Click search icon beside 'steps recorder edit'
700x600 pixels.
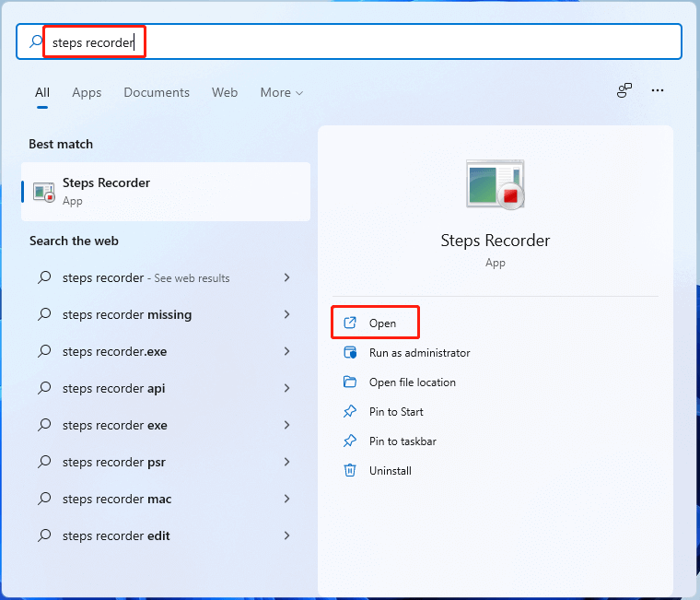click(x=44, y=535)
